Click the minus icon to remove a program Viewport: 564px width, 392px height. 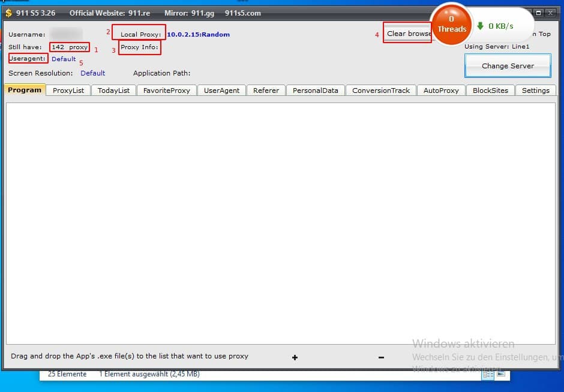click(381, 357)
